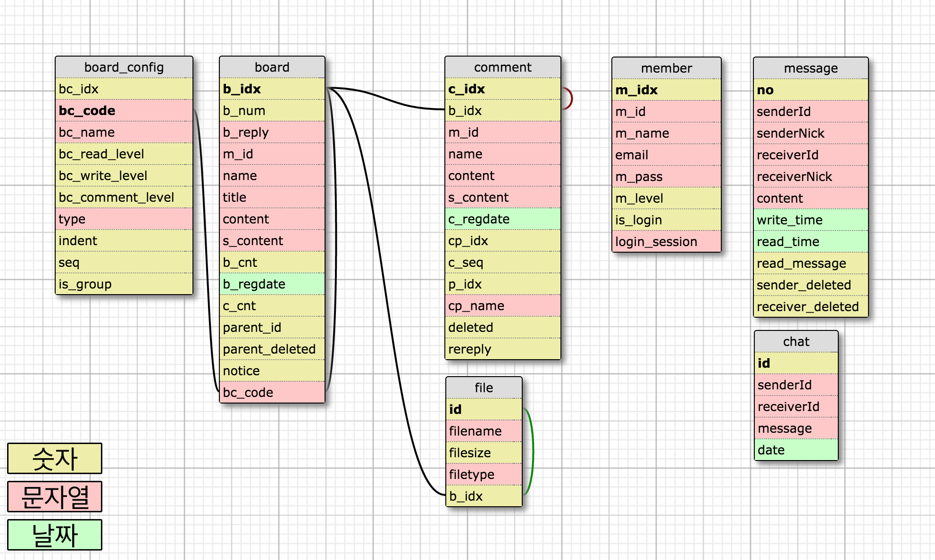The image size is (935, 560).
Task: Select the b_idx key in board table
Action: coord(272,89)
